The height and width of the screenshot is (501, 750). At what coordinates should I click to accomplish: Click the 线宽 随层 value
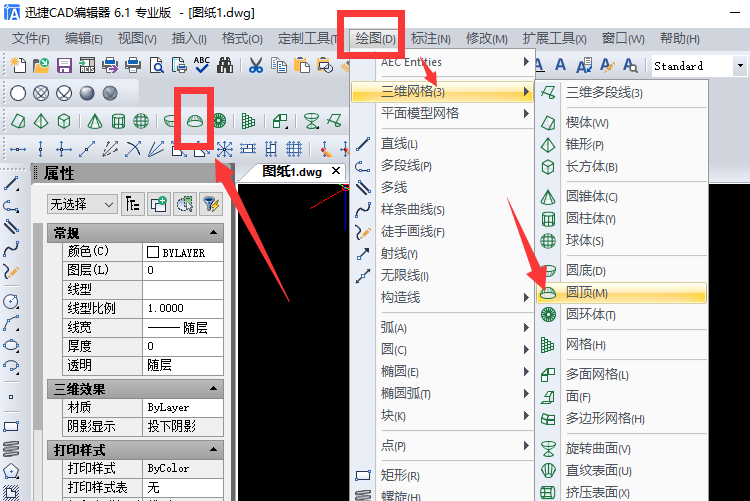pyautogui.click(x=183, y=328)
